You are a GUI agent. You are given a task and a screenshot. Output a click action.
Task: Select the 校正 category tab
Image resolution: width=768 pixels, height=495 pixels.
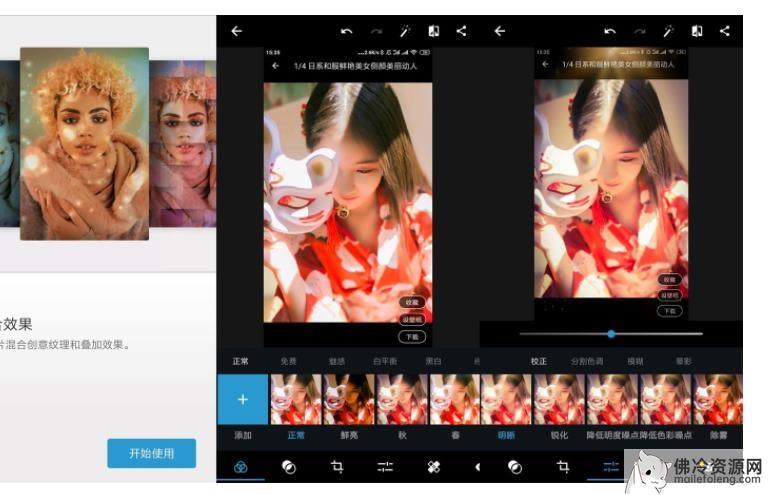[x=539, y=360]
